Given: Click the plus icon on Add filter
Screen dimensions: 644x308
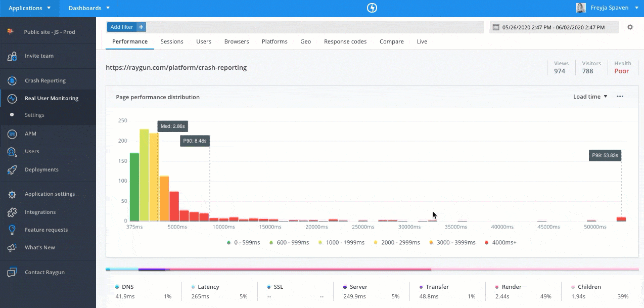Looking at the screenshot, I should tap(141, 27).
